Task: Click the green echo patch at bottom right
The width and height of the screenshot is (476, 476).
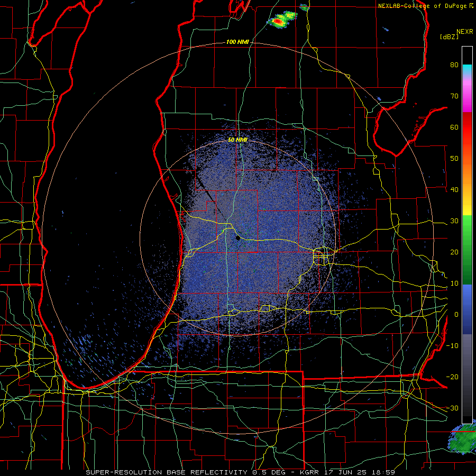Action: pos(462,437)
